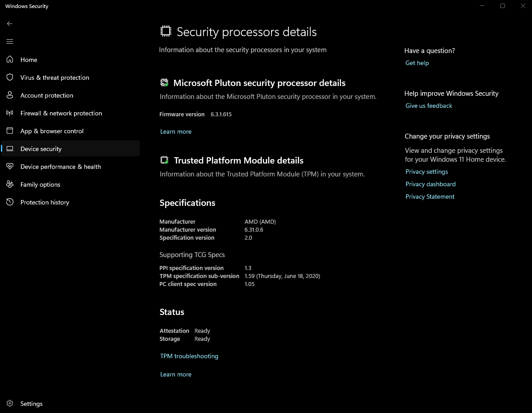Open Settings via the gear icon
The width and height of the screenshot is (532, 413).
pos(10,404)
